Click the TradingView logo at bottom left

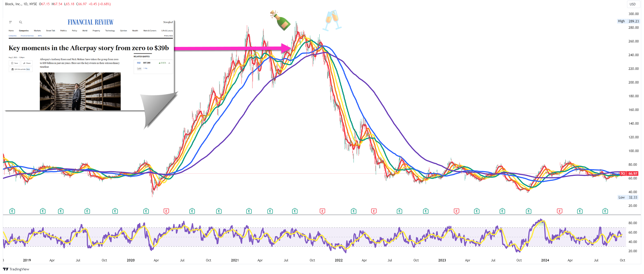tap(16, 269)
